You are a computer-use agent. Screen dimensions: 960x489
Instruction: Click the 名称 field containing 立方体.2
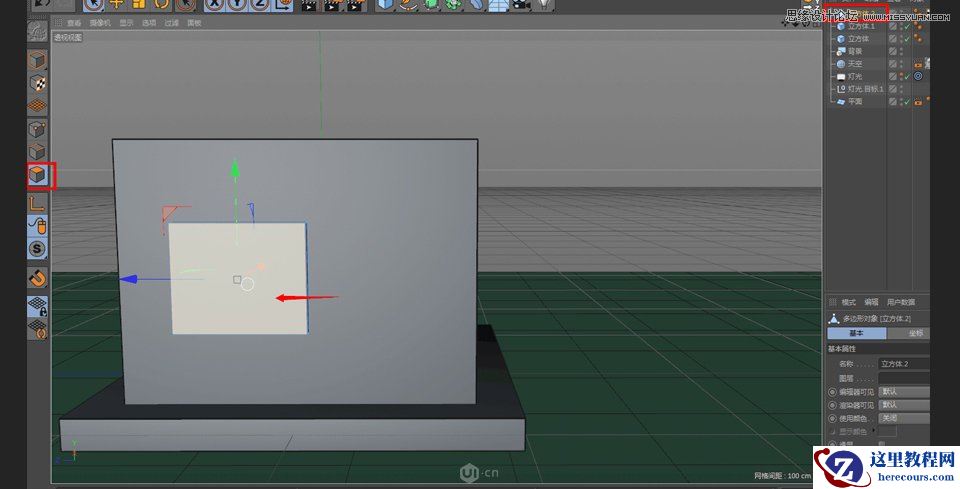coord(904,364)
